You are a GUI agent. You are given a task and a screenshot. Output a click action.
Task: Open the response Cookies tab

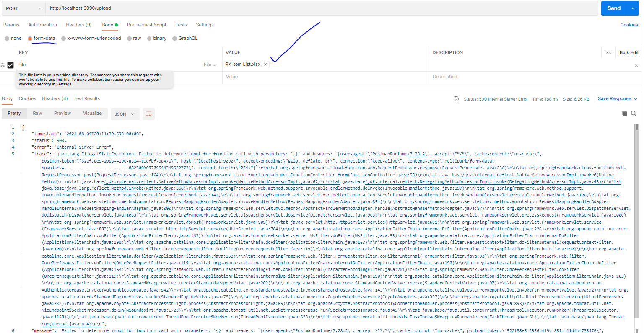pos(27,98)
